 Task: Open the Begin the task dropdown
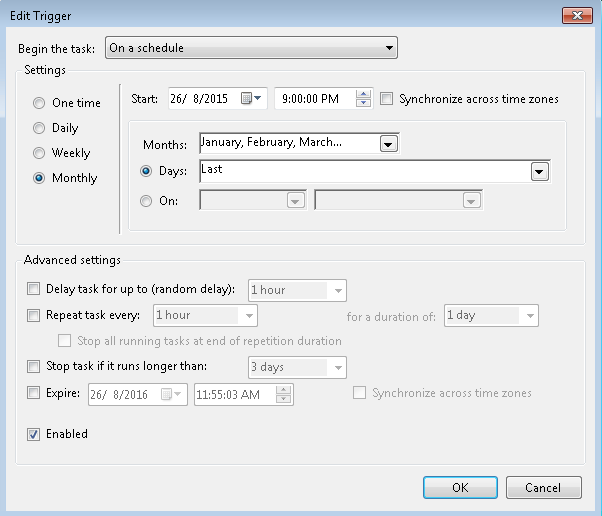tap(251, 48)
